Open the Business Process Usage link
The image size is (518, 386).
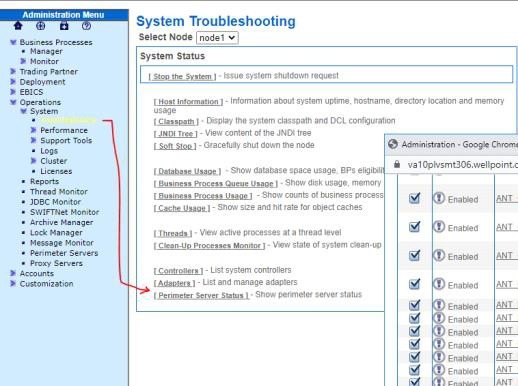[203, 196]
